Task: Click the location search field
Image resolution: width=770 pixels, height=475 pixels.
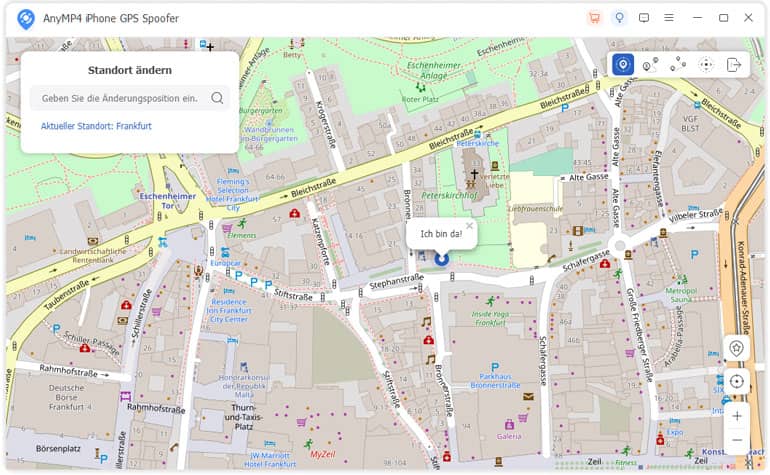Action: 130,98
